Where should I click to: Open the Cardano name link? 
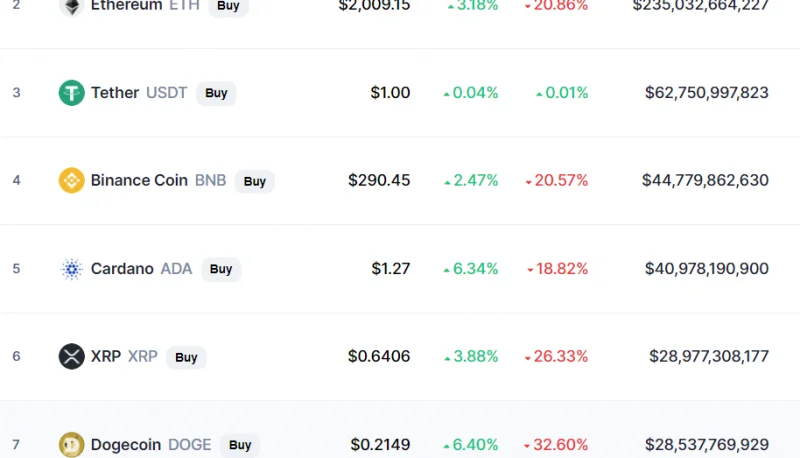click(x=122, y=269)
